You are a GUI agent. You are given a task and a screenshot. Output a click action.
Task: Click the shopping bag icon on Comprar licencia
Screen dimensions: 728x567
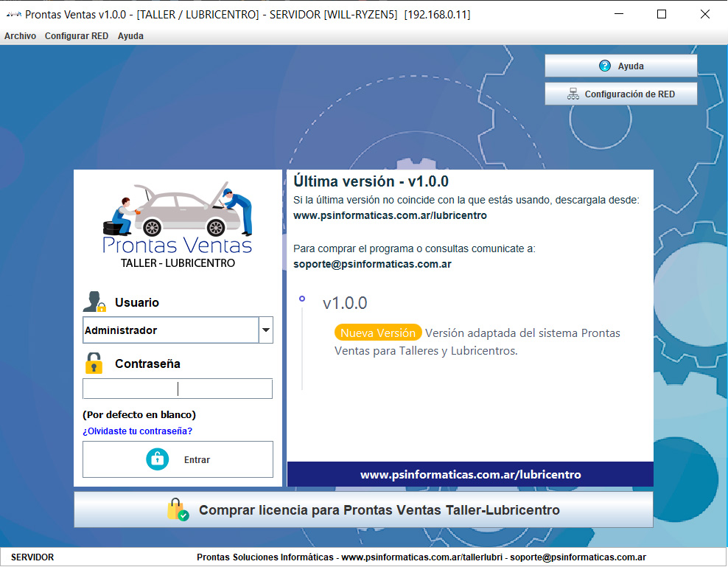click(x=178, y=509)
